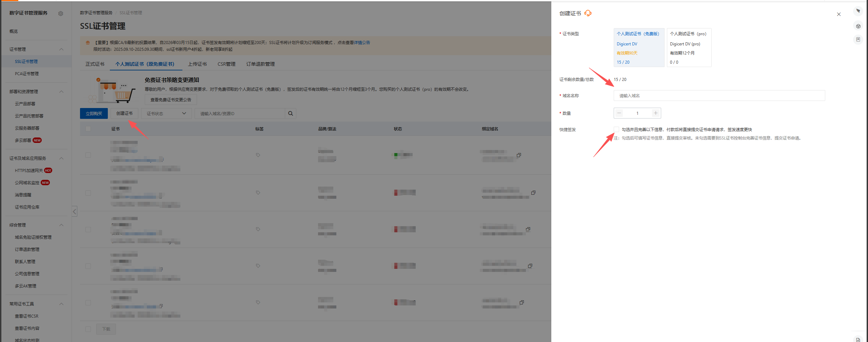Click the cube icon in right toolbar
The height and width of the screenshot is (342, 868).
pyautogui.click(x=858, y=26)
